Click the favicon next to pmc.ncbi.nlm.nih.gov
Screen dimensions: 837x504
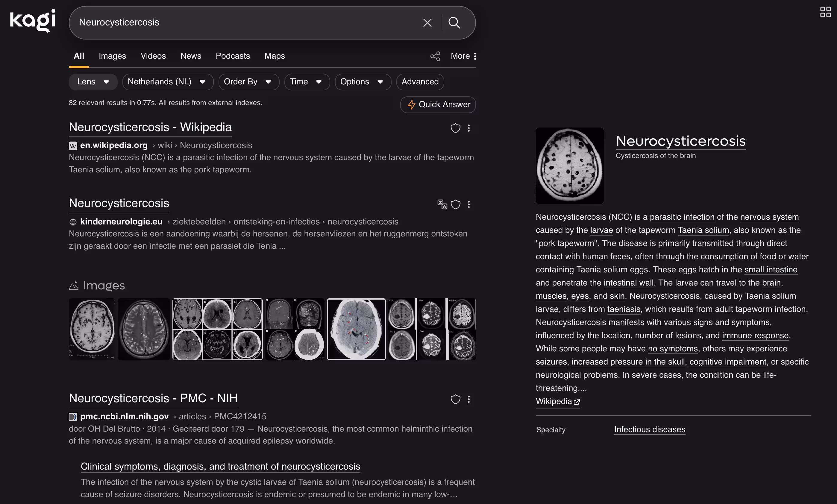pyautogui.click(x=73, y=417)
